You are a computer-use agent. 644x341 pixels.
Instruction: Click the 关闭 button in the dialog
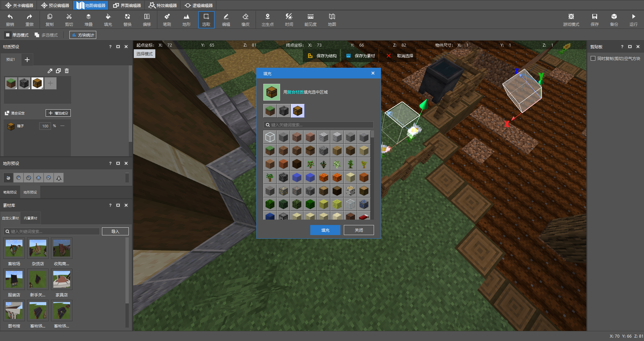pyautogui.click(x=359, y=230)
